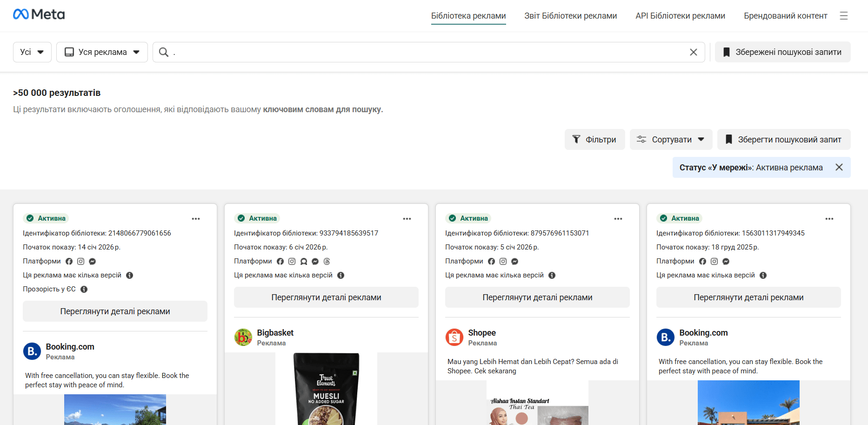The width and height of the screenshot is (868, 425).
Task: Click Facebook platform icon in the Shopee ad
Action: tap(492, 262)
